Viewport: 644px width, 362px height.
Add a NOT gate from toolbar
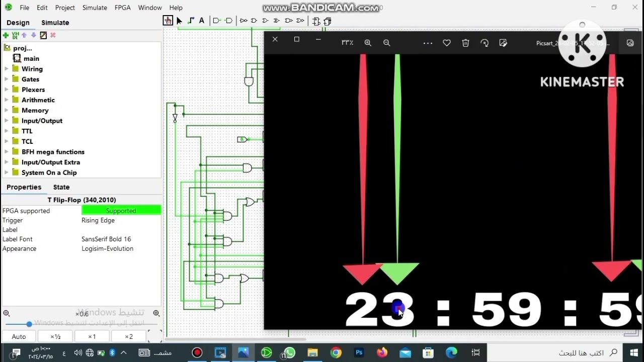(244, 21)
